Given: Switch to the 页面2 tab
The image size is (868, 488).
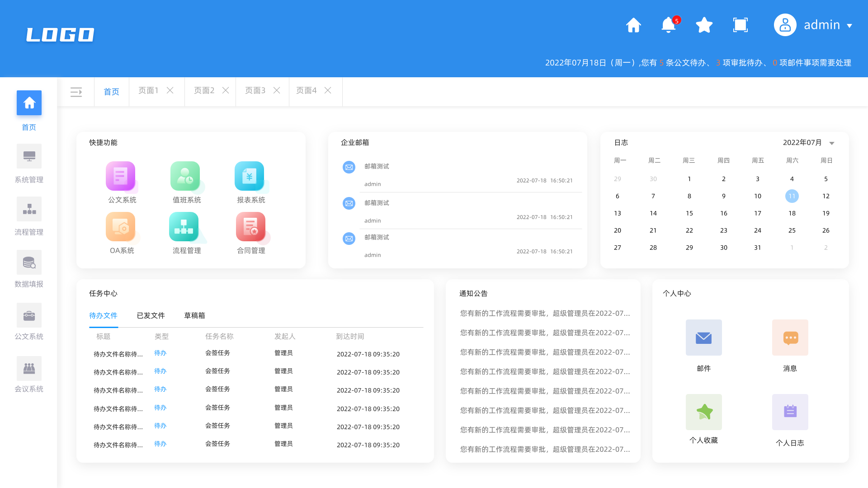Looking at the screenshot, I should click(204, 90).
